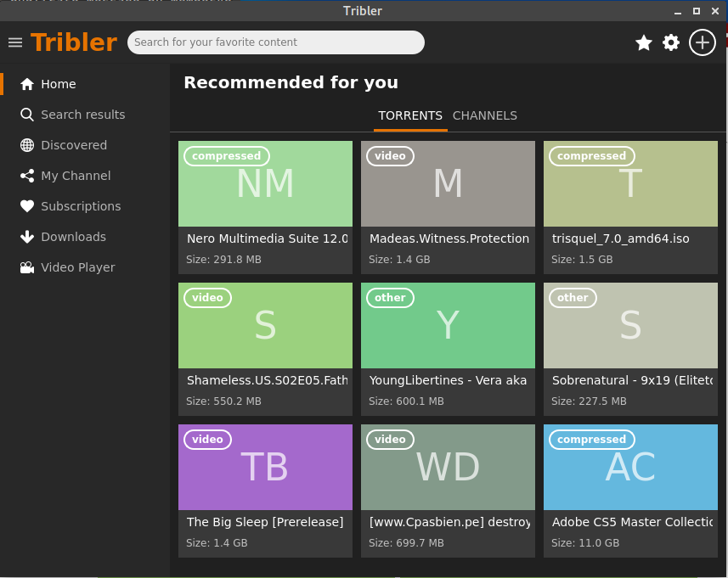The height and width of the screenshot is (578, 728).
Task: Click the compressed tag on Nero Multimedia card
Action: pyautogui.click(x=227, y=156)
